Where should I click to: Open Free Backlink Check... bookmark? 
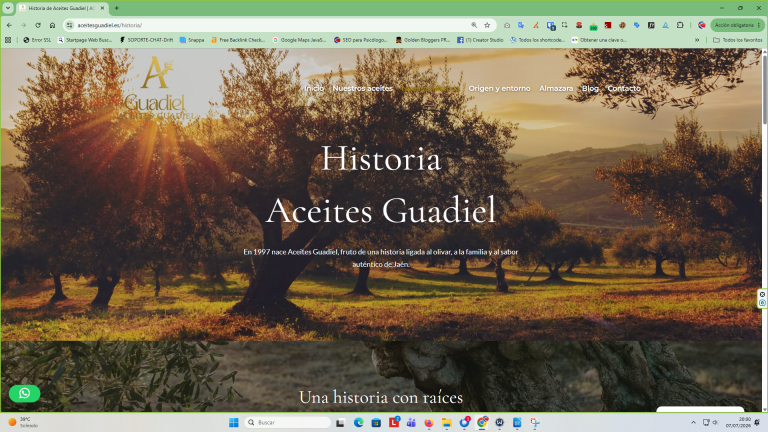pyautogui.click(x=239, y=40)
